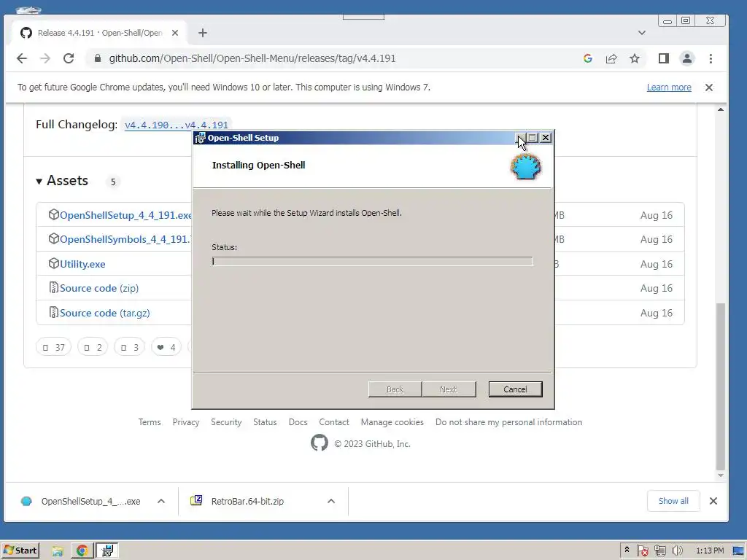
Task: Switch to Chrome via its taskbar icon
Action: 82,551
